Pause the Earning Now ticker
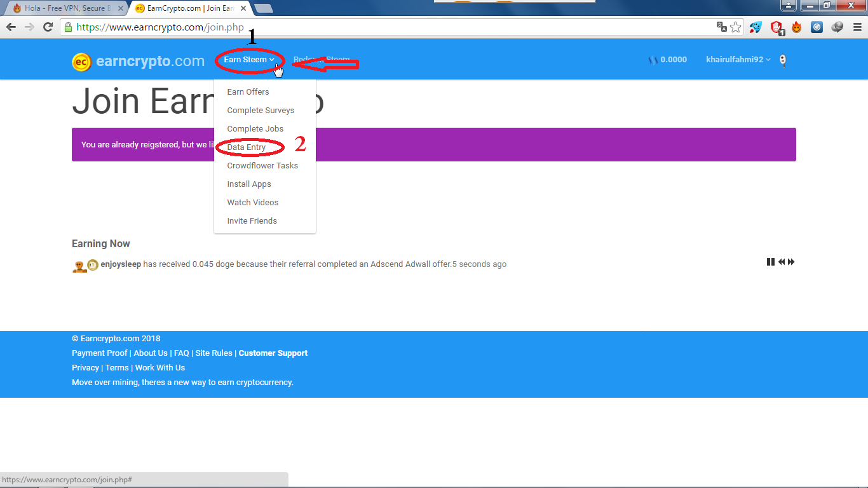Viewport: 868px width, 488px height. pyautogui.click(x=771, y=262)
